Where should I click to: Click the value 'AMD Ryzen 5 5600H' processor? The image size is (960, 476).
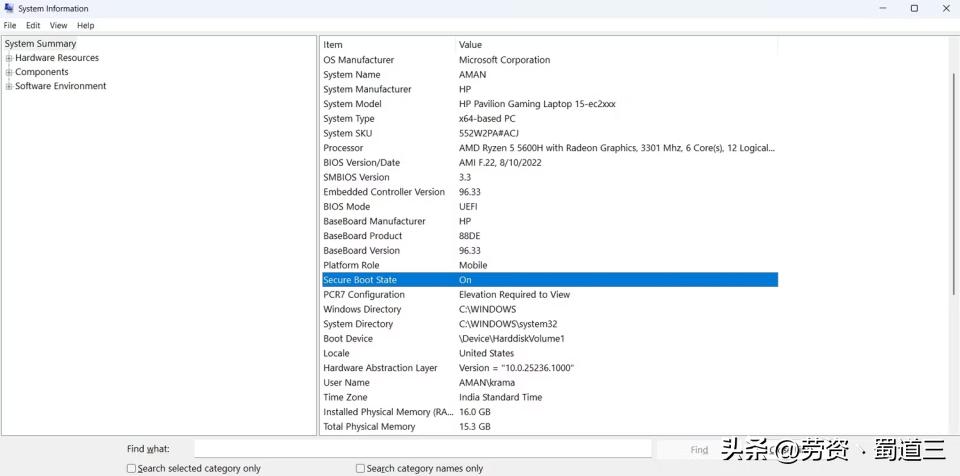click(617, 148)
